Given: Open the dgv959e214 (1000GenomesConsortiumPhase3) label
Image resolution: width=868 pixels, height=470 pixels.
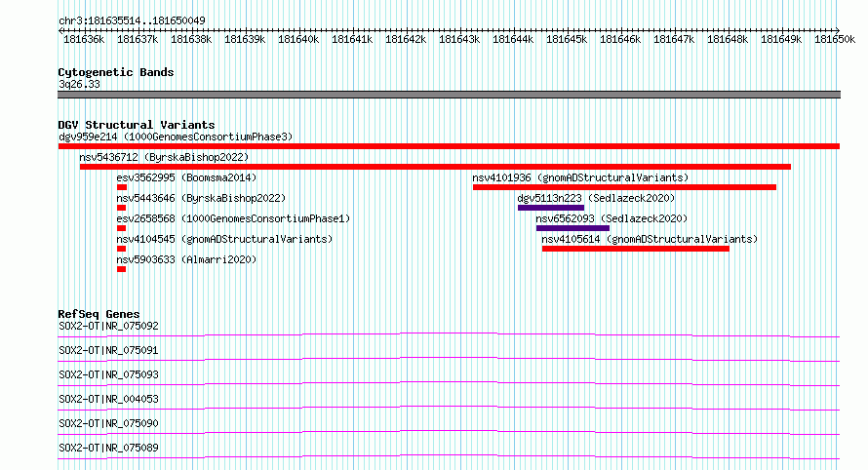Looking at the screenshot, I should pyautogui.click(x=176, y=137).
